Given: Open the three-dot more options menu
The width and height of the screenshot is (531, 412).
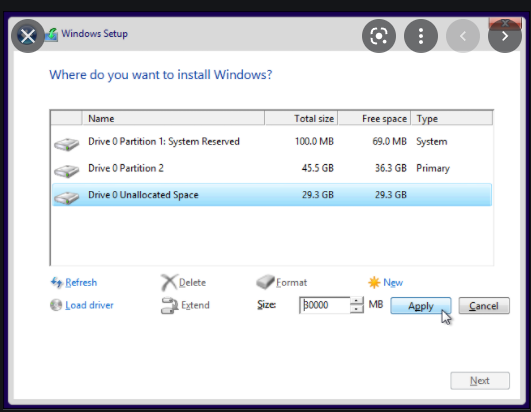Looking at the screenshot, I should click(421, 36).
